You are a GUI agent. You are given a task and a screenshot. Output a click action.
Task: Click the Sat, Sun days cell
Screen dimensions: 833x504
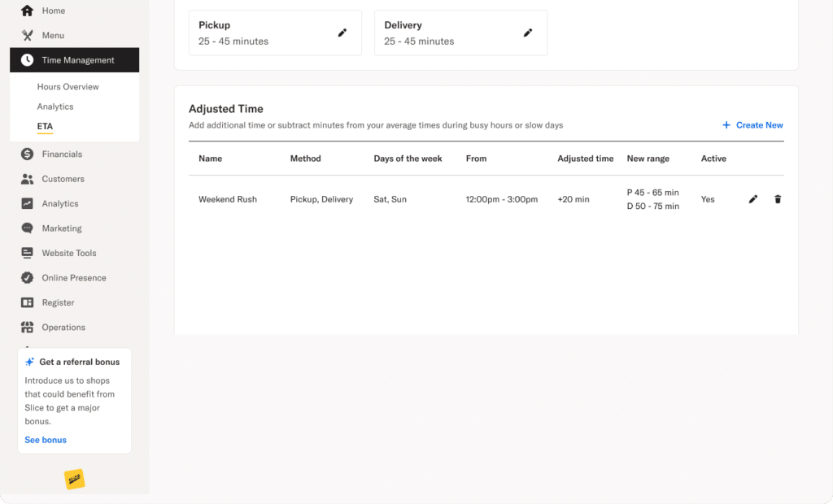(x=390, y=199)
